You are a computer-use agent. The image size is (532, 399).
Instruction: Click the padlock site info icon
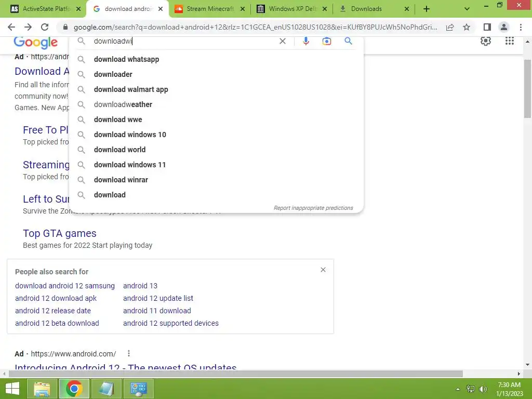(65, 27)
